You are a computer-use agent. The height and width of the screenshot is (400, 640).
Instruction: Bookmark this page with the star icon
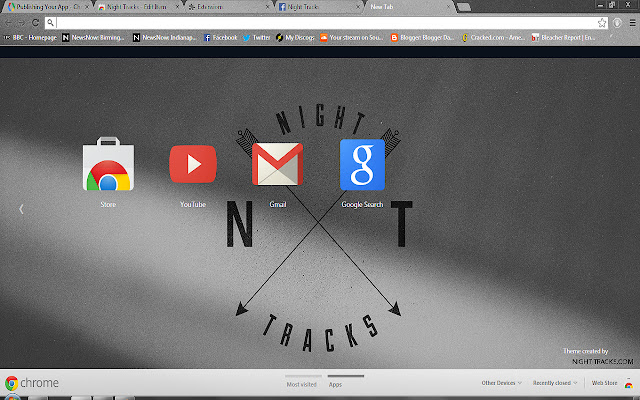[x=602, y=23]
